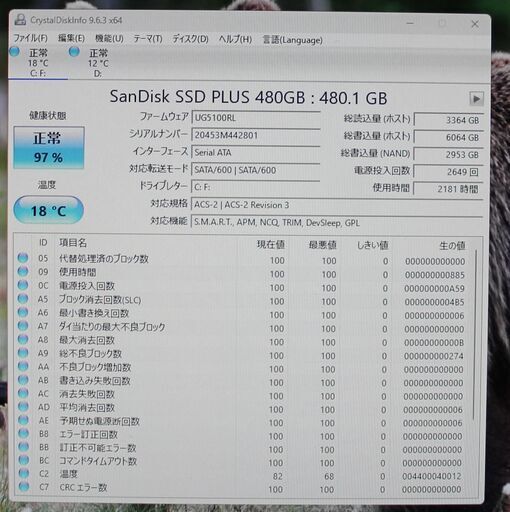Click the status orb for row AA

pos(23,366)
